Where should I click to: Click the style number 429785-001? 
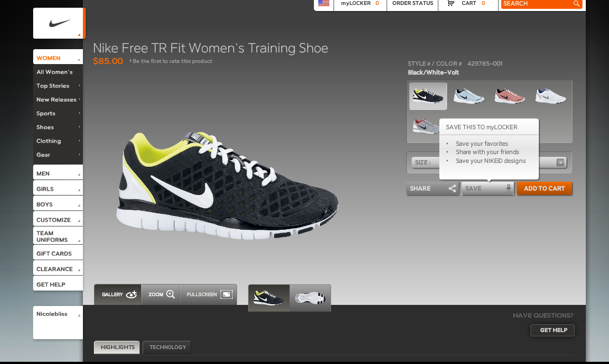(x=485, y=64)
